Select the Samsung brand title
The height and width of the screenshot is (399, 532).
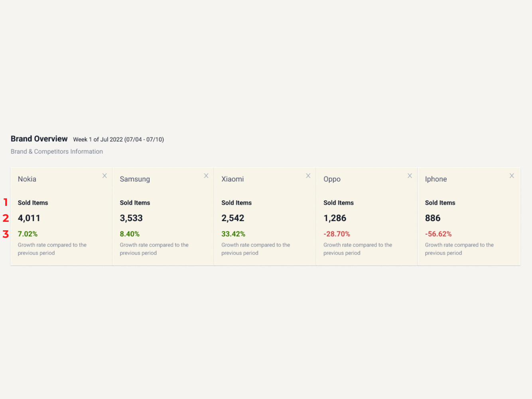[135, 179]
